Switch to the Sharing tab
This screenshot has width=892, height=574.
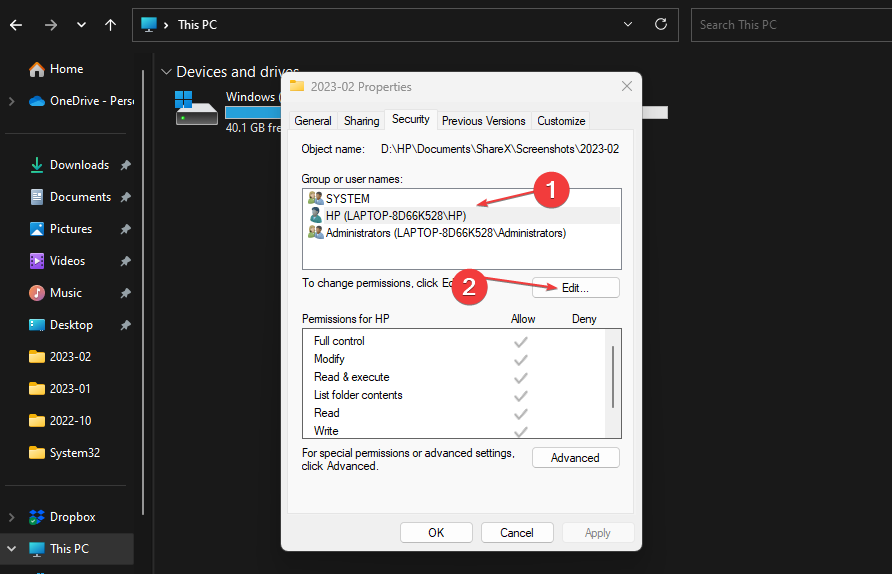pyautogui.click(x=361, y=121)
